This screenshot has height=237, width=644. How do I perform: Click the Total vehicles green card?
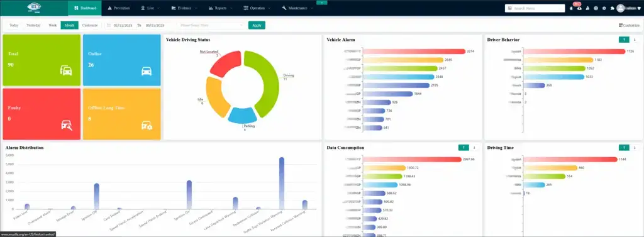42,60
